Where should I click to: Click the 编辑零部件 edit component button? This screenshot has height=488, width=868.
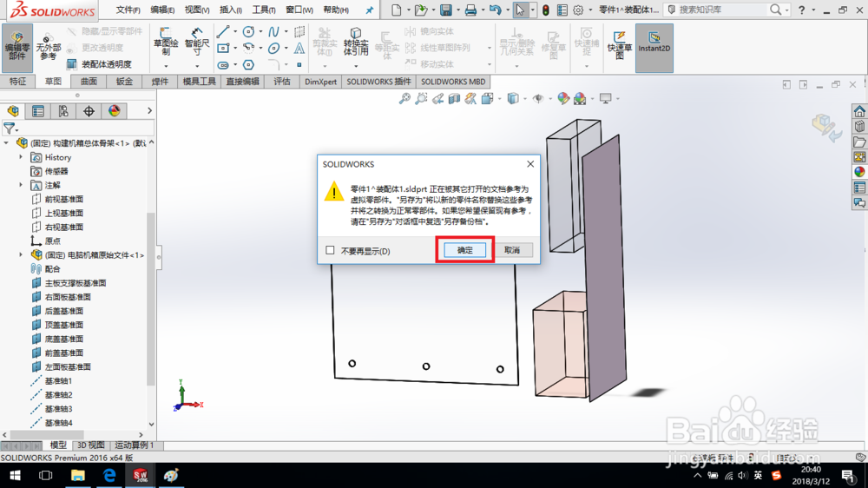(17, 48)
